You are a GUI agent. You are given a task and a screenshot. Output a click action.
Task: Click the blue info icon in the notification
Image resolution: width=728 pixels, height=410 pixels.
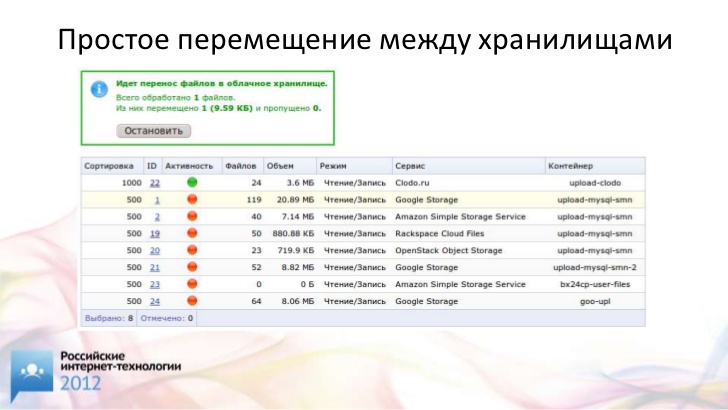(100, 89)
